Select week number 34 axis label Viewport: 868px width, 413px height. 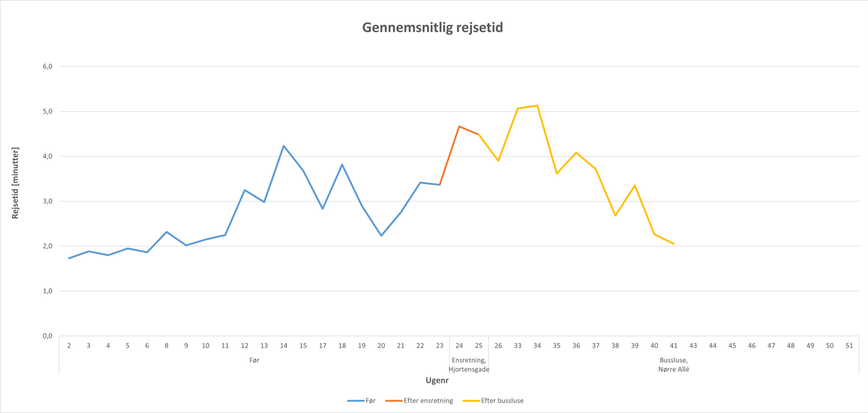[537, 346]
